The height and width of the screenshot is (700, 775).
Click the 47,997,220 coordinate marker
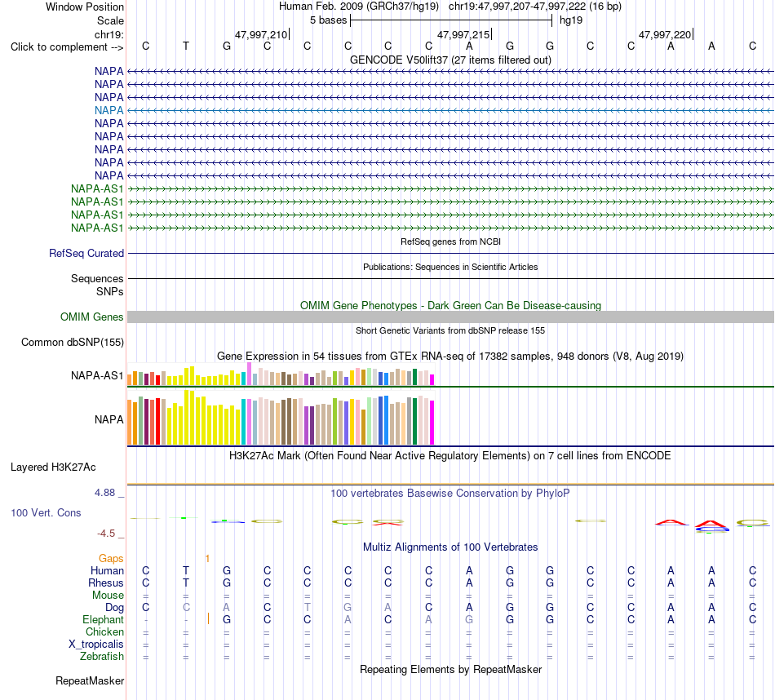click(x=665, y=34)
